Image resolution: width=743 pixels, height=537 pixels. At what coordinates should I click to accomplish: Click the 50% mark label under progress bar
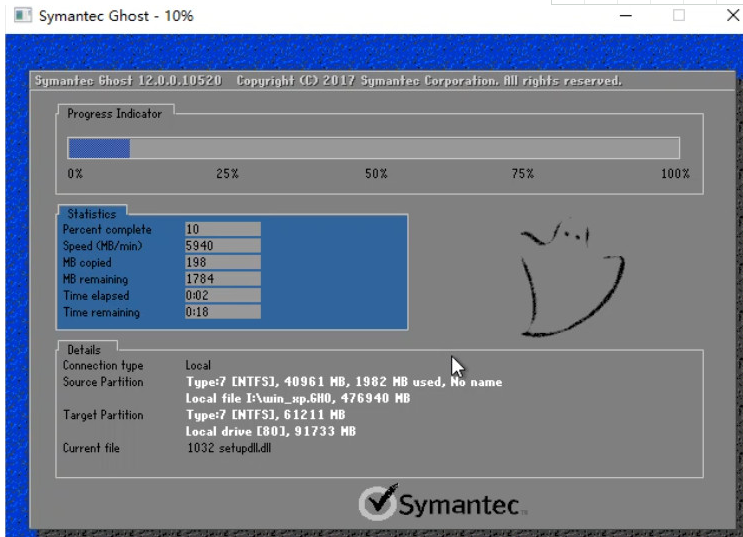tap(375, 174)
